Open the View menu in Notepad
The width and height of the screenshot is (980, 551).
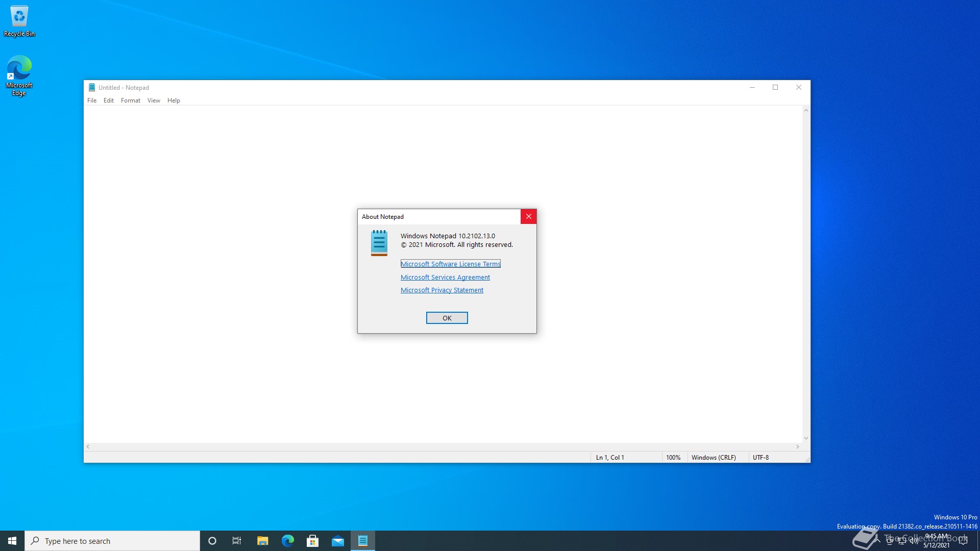click(154, 101)
